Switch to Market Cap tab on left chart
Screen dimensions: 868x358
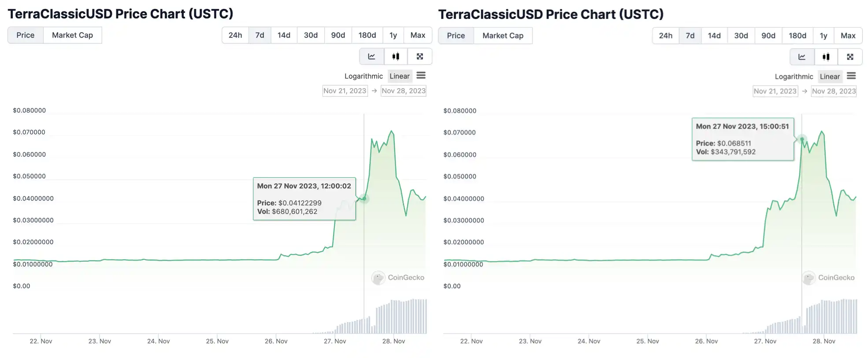click(72, 35)
